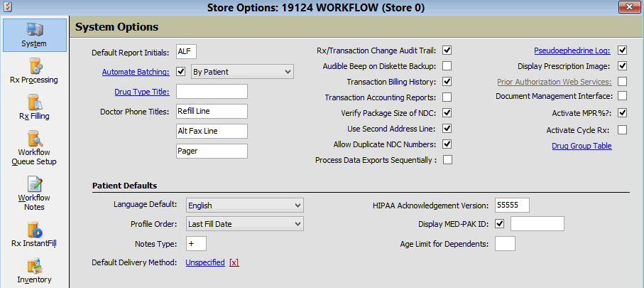
Task: Open the By Patient batching dropdown
Action: click(243, 72)
